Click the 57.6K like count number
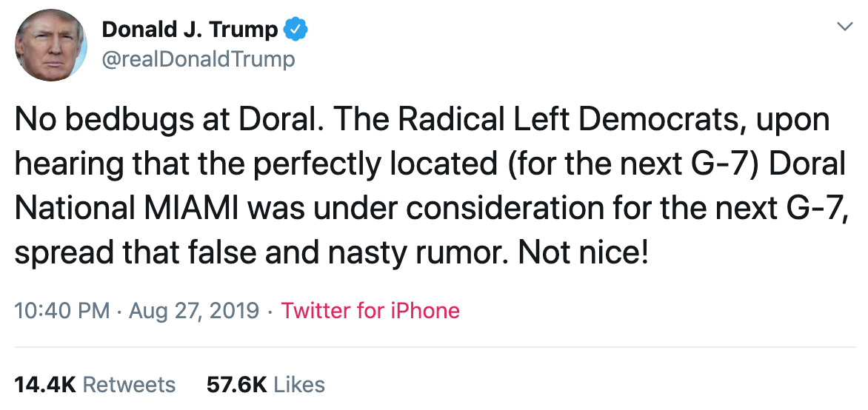 pos(236,385)
